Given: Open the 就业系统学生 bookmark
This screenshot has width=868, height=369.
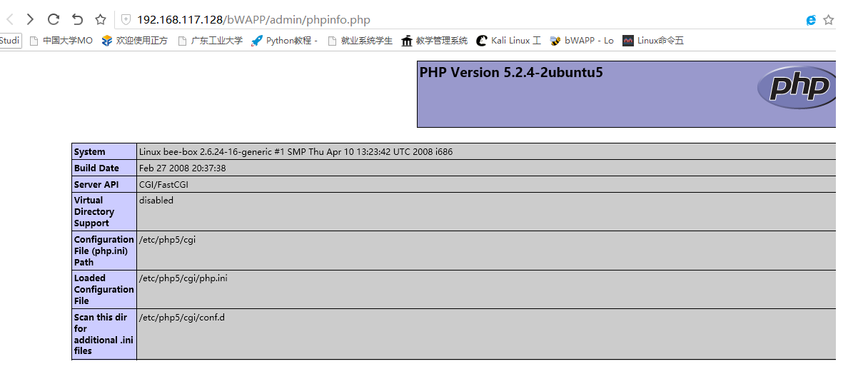Looking at the screenshot, I should [360, 41].
